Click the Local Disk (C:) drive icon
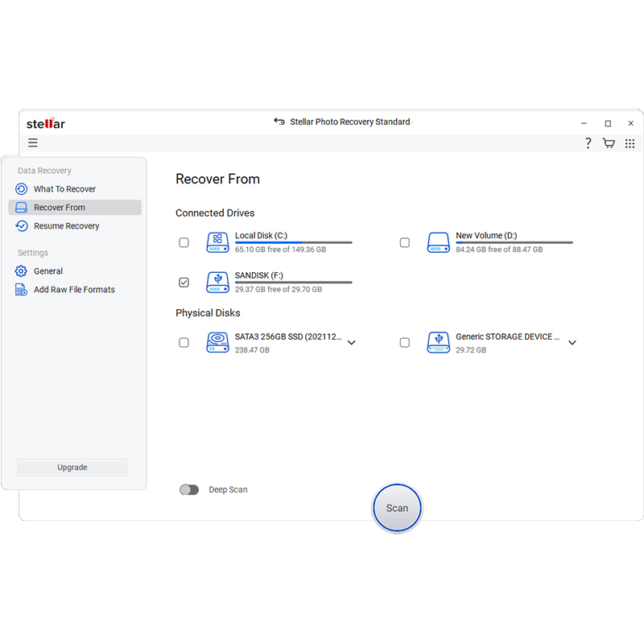The image size is (644, 644). tap(217, 242)
